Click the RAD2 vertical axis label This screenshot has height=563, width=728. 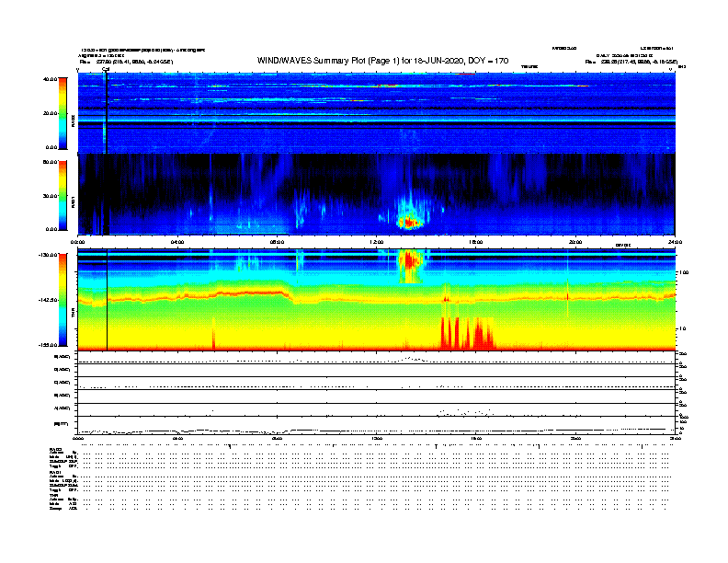[73, 121]
